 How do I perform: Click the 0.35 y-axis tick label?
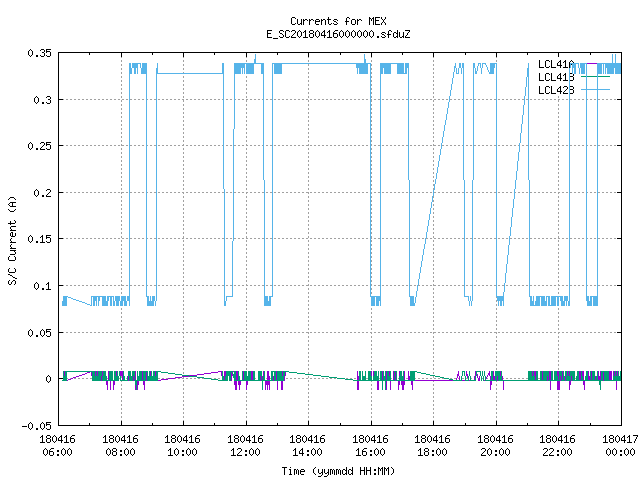pyautogui.click(x=40, y=53)
